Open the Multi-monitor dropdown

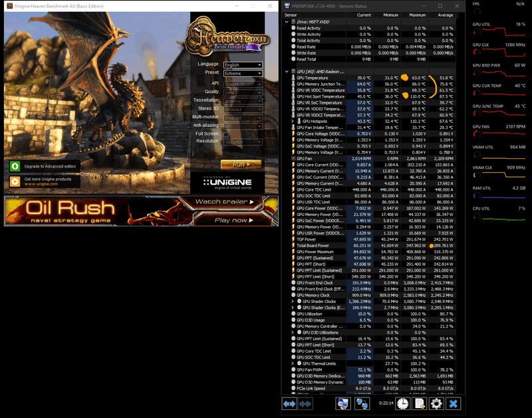[x=243, y=118]
